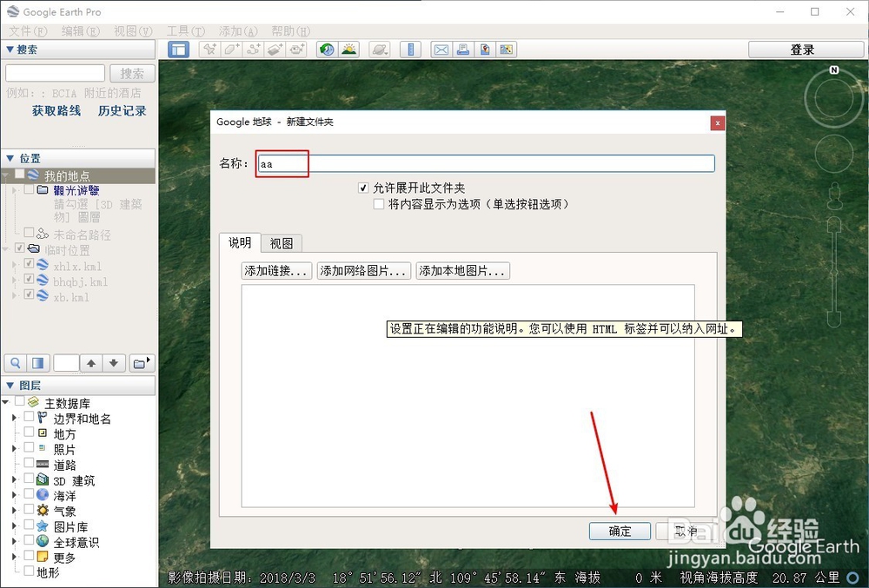Click the View in Google Maps icon
This screenshot has width=869, height=588.
coord(506,50)
